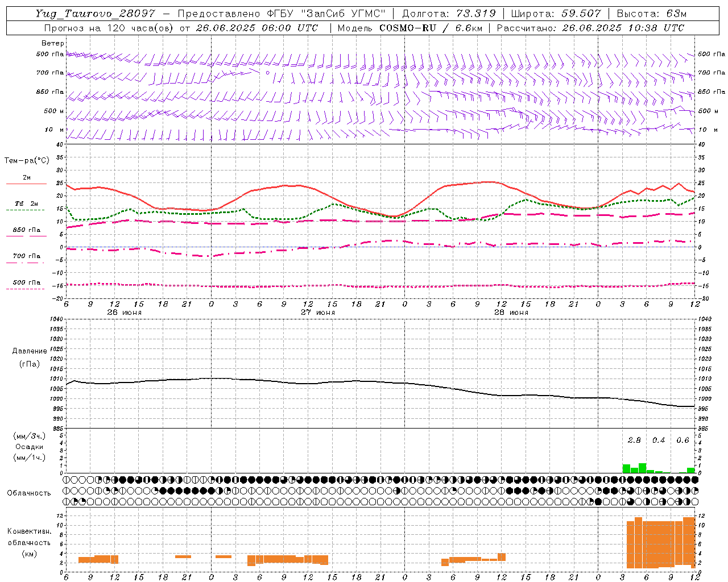Click the precipitation total 2.8
The width and height of the screenshot is (728, 582).
click(x=634, y=440)
